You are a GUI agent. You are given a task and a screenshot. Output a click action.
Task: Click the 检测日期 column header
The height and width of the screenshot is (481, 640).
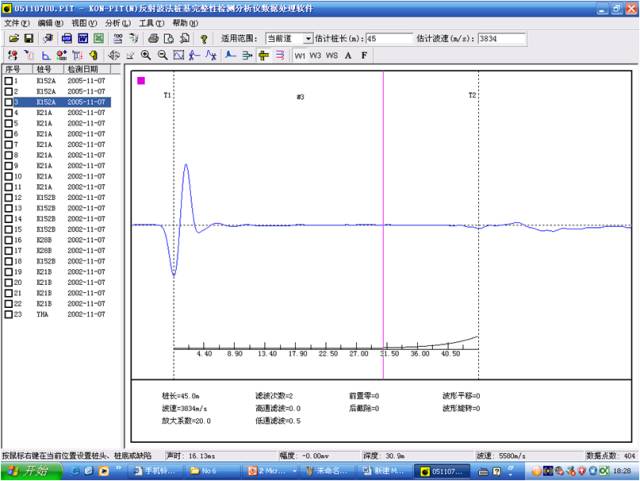coord(87,69)
